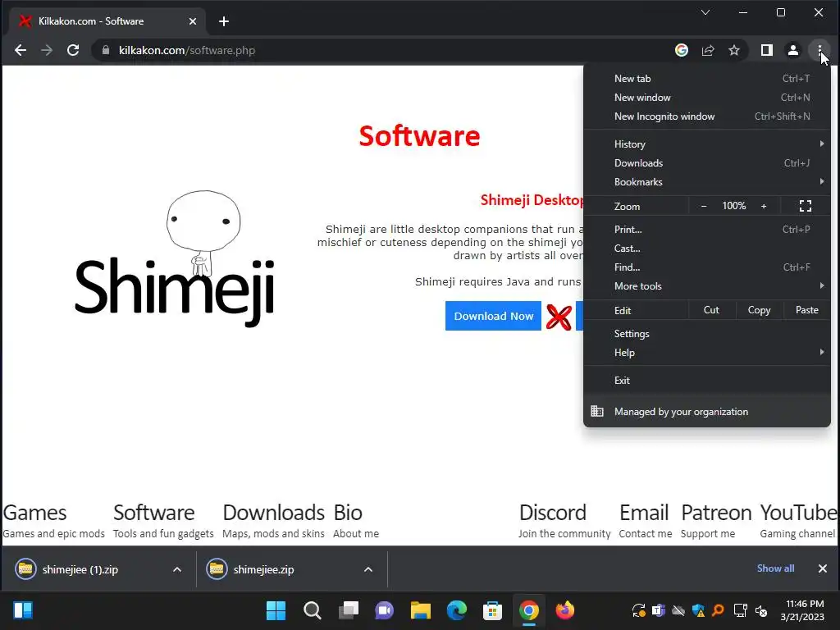Viewport: 840px width, 630px height.
Task: Close the Kilkakon.com tab
Action: pos(192,21)
